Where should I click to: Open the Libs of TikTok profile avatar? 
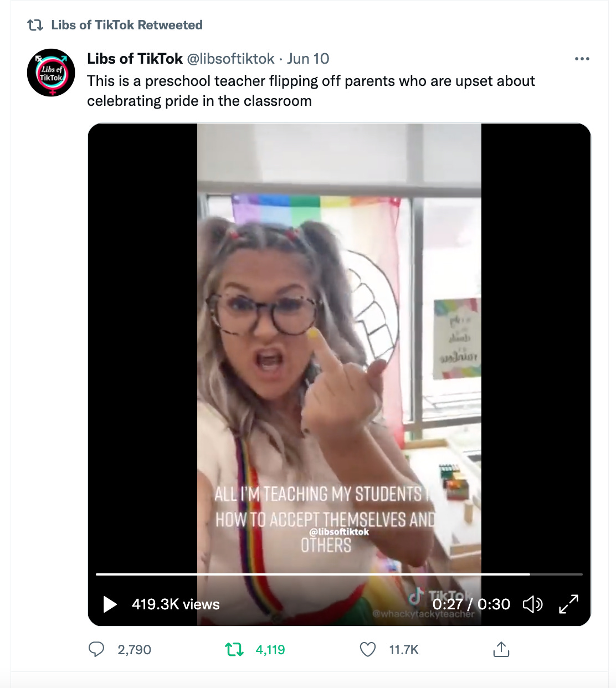point(51,73)
